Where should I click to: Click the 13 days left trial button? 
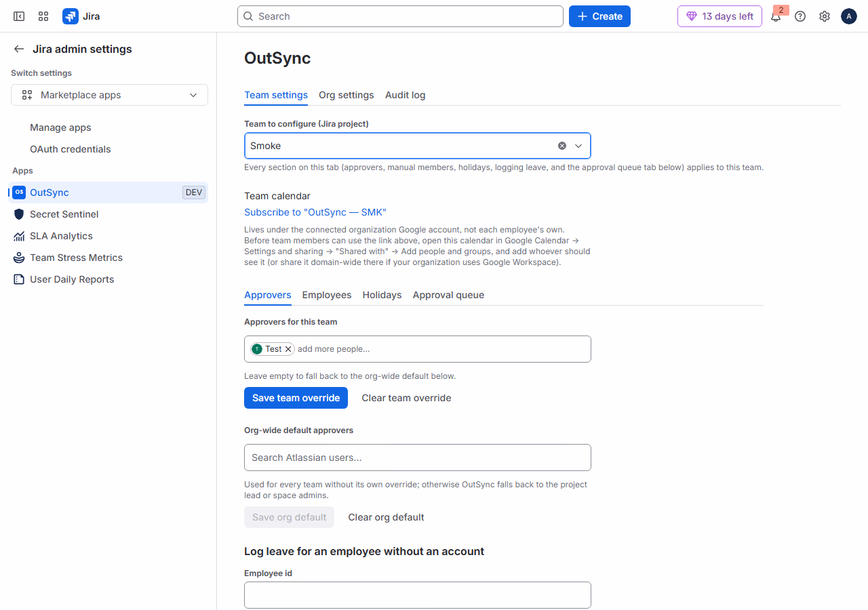(x=719, y=16)
